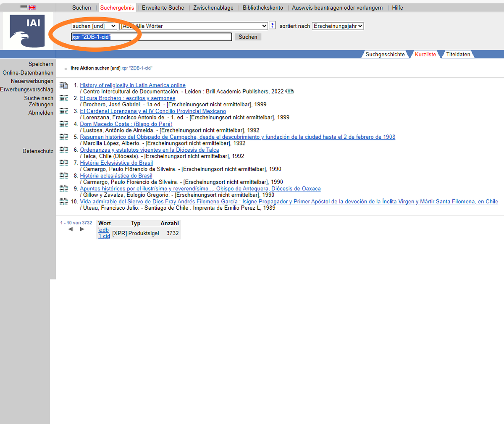The height and width of the screenshot is (424, 504).
Task: Switch to the Titeldaten tab
Action: pos(458,54)
